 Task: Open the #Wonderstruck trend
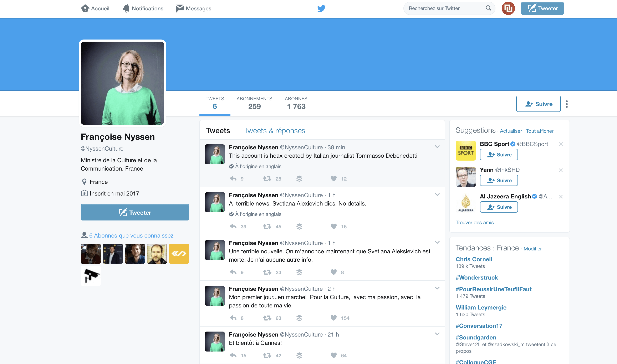tap(477, 278)
